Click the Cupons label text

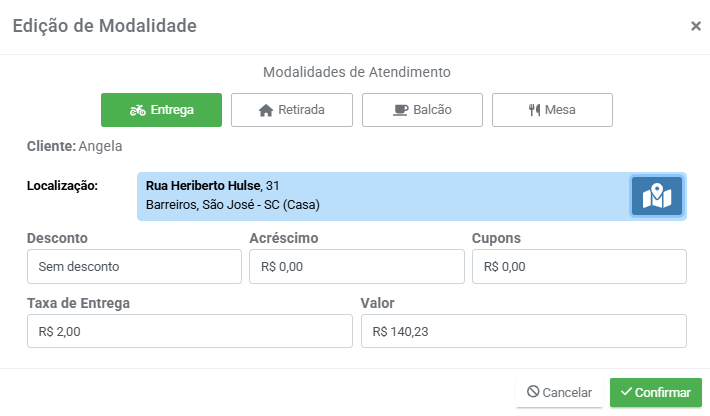click(x=496, y=239)
